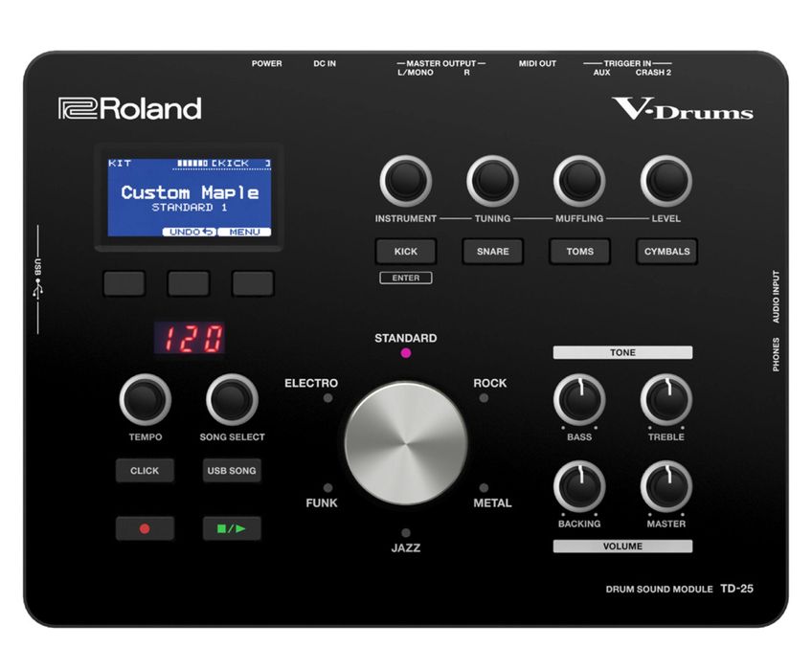Screen dimensions: 812x670
Task: Click the [KICK] indicator on display
Action: click(240, 163)
